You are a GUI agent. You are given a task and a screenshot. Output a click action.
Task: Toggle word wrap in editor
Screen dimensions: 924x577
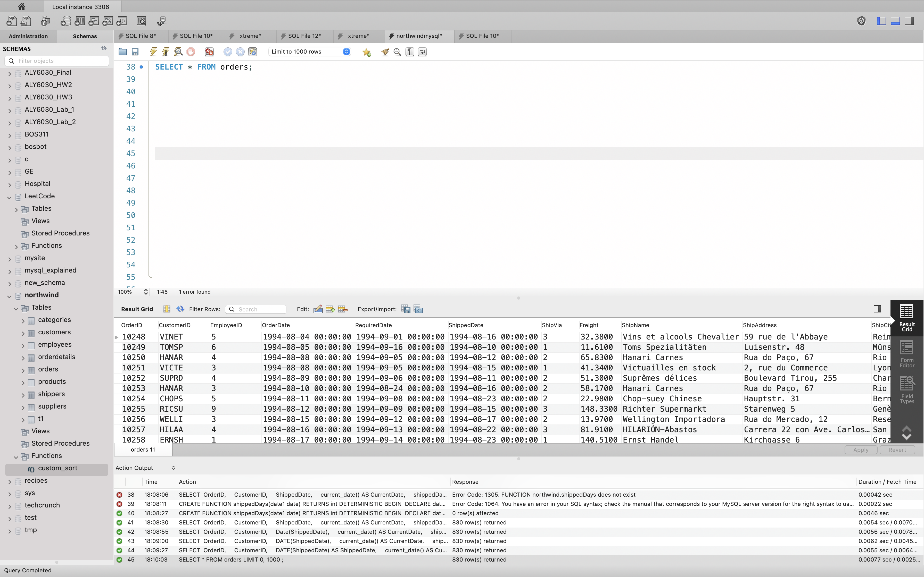422,52
